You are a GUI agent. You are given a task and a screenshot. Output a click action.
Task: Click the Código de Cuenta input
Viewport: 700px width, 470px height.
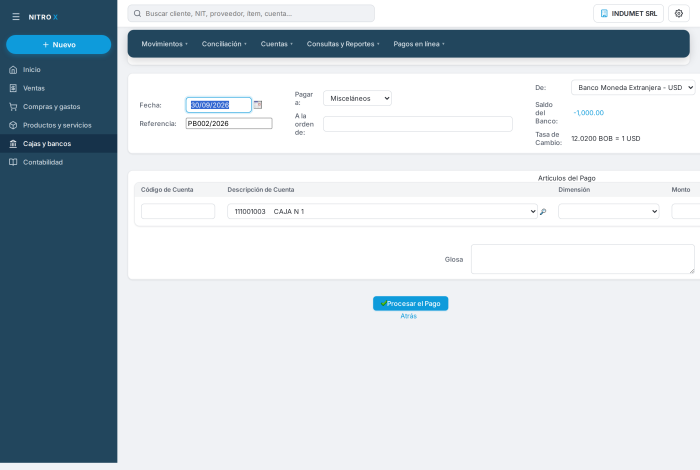[x=178, y=212]
